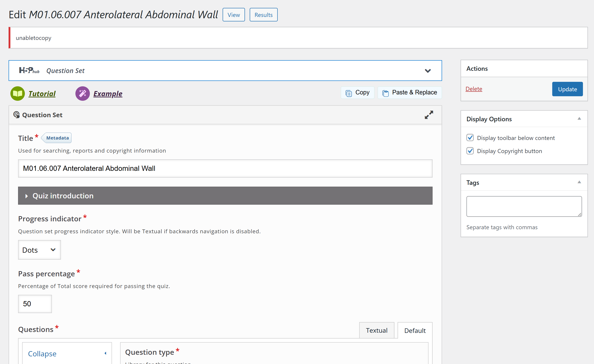Click the green Tutorial book icon
This screenshot has height=364, width=594.
18,94
